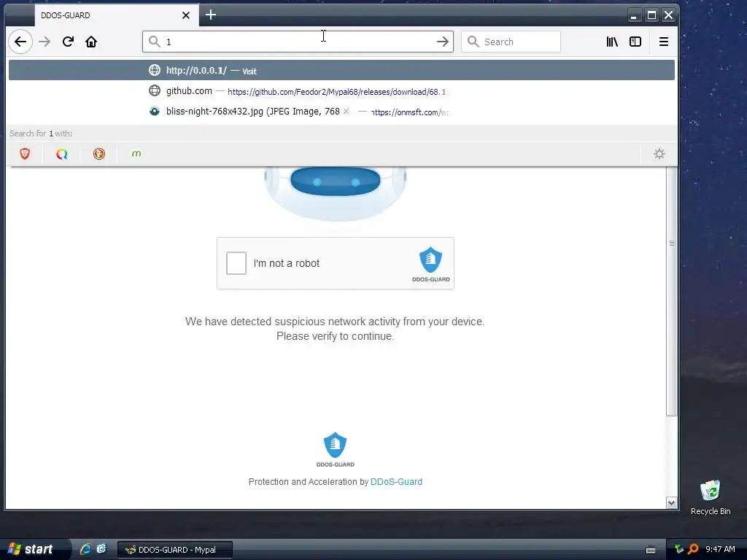Screen dimensions: 747x560
Task: Toggle the sidebar panel icon
Action: click(635, 42)
